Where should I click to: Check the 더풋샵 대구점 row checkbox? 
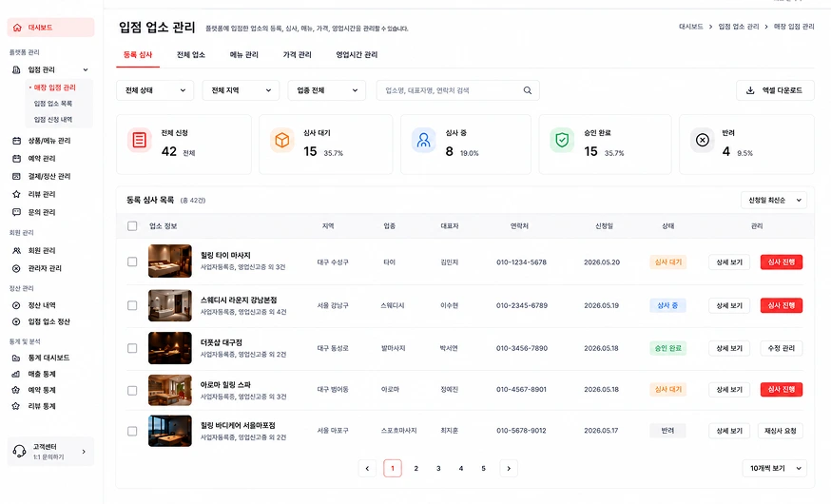pyautogui.click(x=132, y=348)
